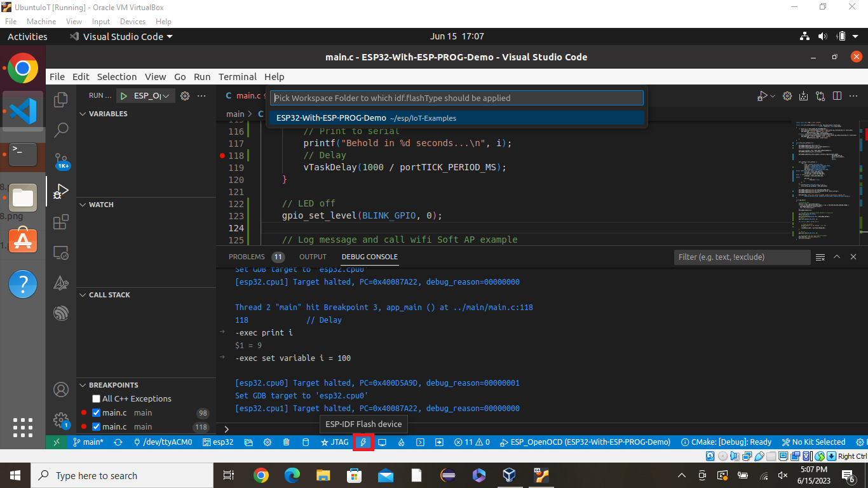Click No Kit Selected in status bar
This screenshot has height=488, width=868.
click(813, 442)
